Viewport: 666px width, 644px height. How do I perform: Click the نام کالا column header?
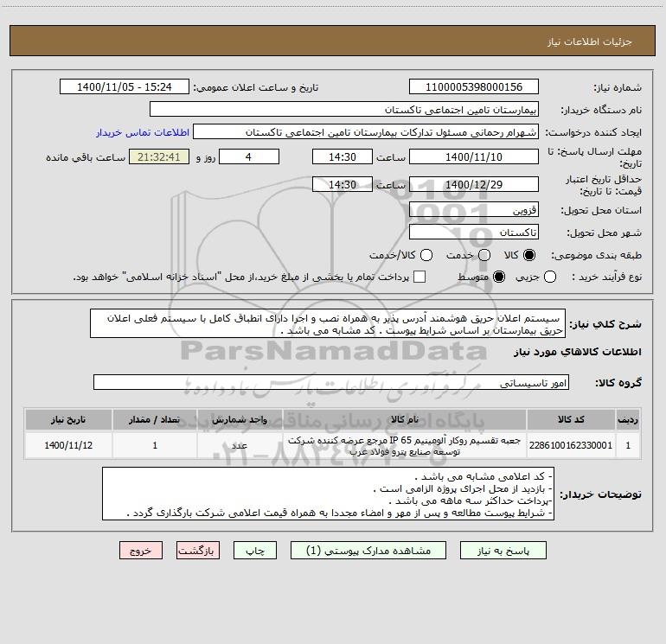405,419
